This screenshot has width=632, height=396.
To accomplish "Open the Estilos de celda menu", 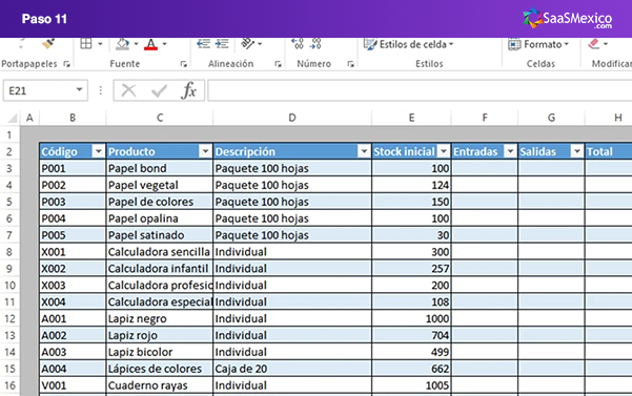I will tap(409, 44).
